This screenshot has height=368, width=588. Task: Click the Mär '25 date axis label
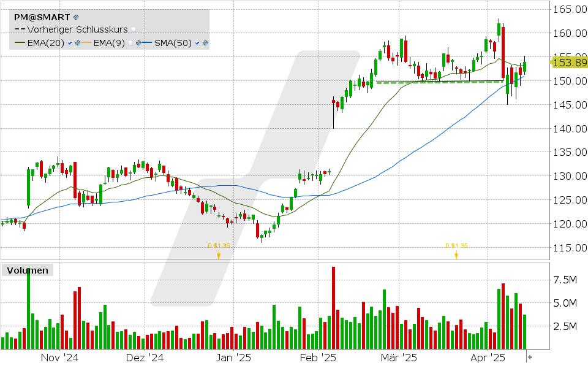click(399, 358)
